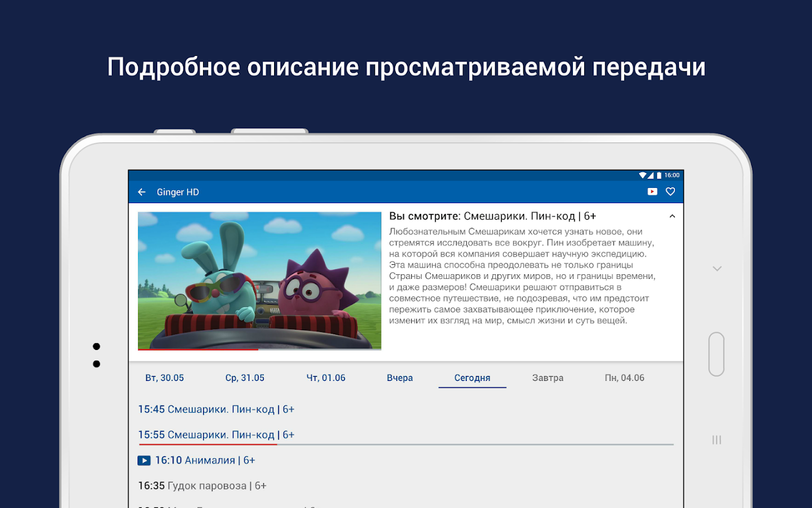This screenshot has width=812, height=508.
Task: Collapse the program description with the chevron
Action: 672,216
